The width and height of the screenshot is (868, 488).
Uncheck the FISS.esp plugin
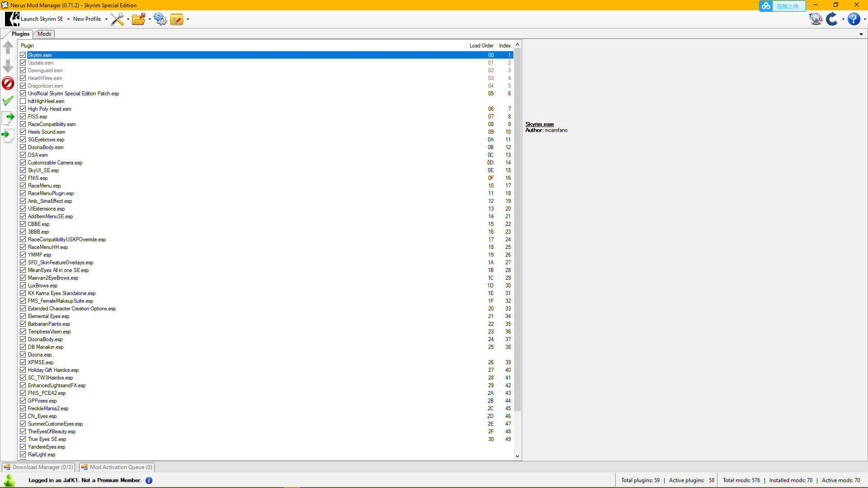[23, 117]
